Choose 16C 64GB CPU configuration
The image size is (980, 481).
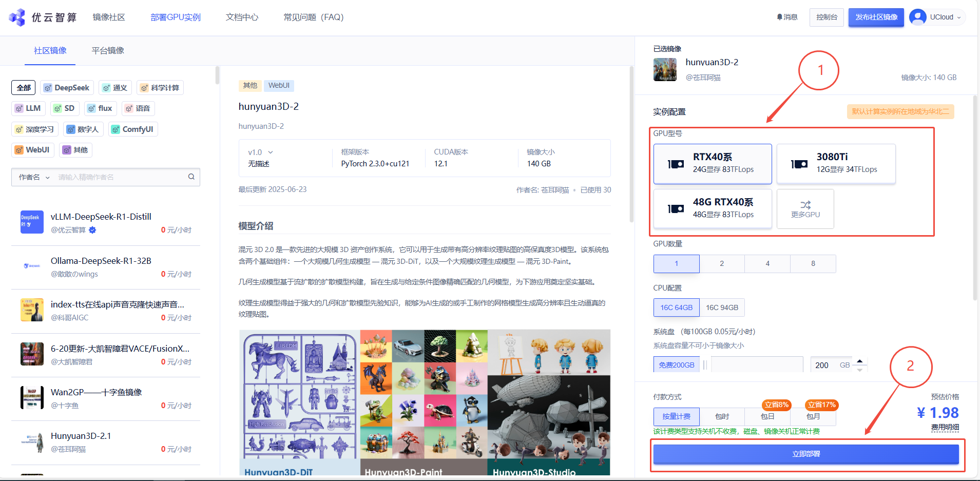click(x=677, y=307)
